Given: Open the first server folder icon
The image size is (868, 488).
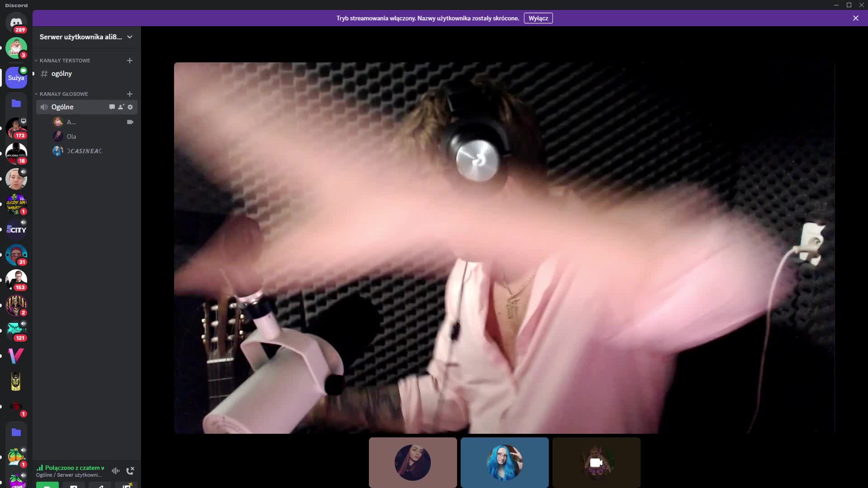Looking at the screenshot, I should [x=16, y=103].
